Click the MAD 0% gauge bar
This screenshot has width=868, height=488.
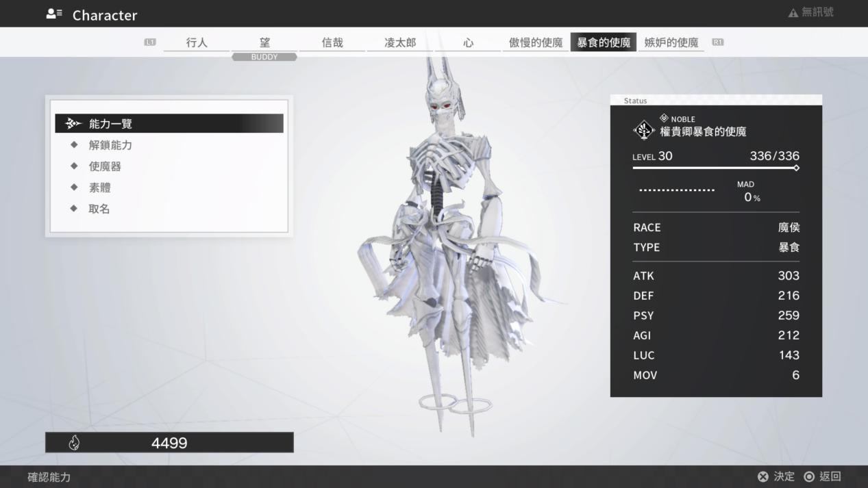tap(678, 190)
